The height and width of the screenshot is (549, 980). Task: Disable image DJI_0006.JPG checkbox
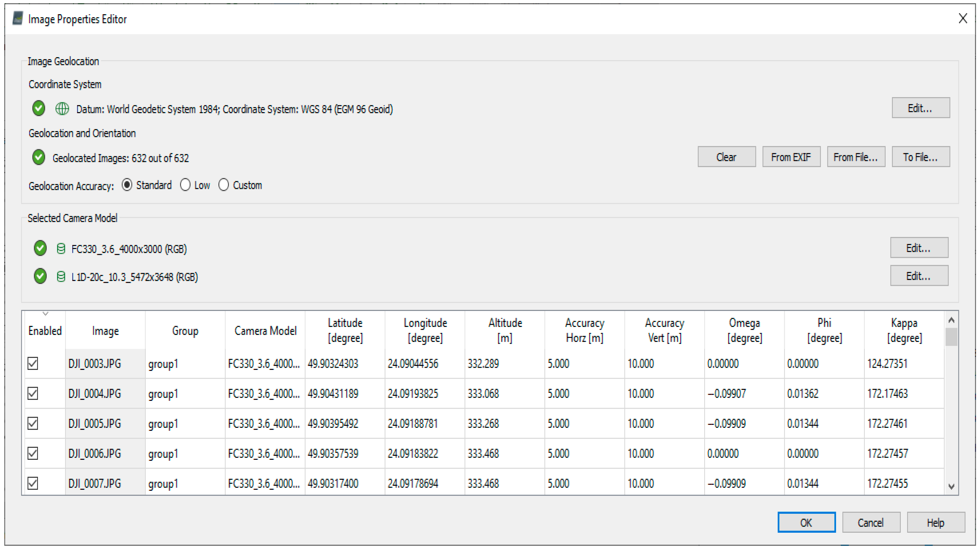pyautogui.click(x=33, y=453)
